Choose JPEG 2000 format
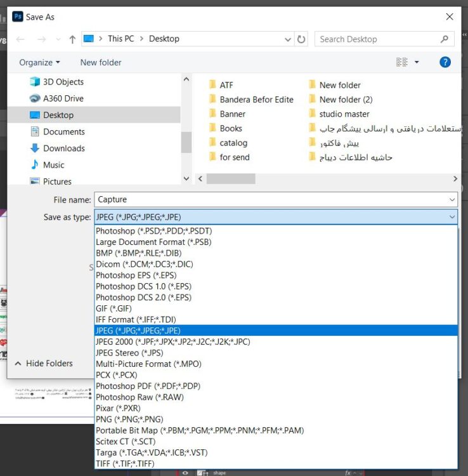The image size is (468, 476). click(276, 342)
